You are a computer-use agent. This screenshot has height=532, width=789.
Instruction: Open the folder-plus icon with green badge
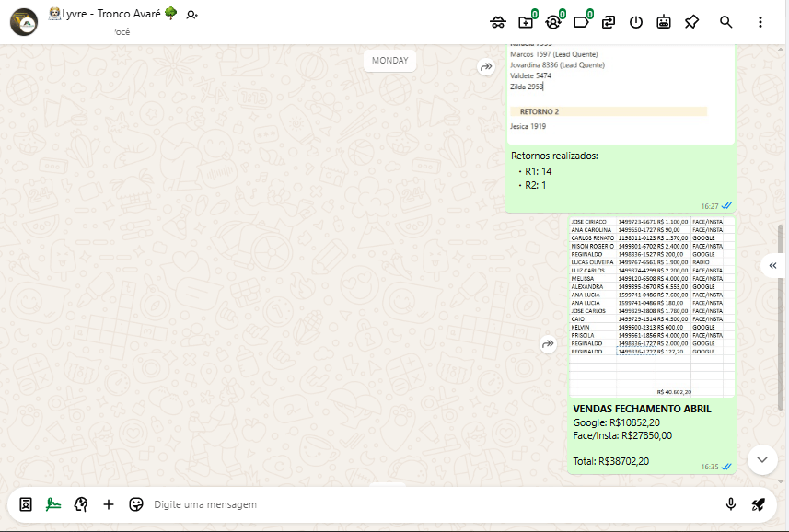coord(526,22)
